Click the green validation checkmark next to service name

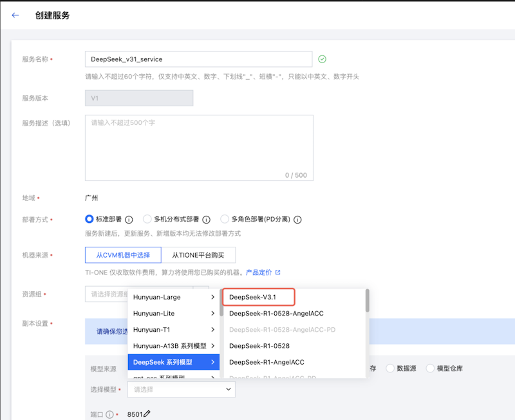coord(322,59)
